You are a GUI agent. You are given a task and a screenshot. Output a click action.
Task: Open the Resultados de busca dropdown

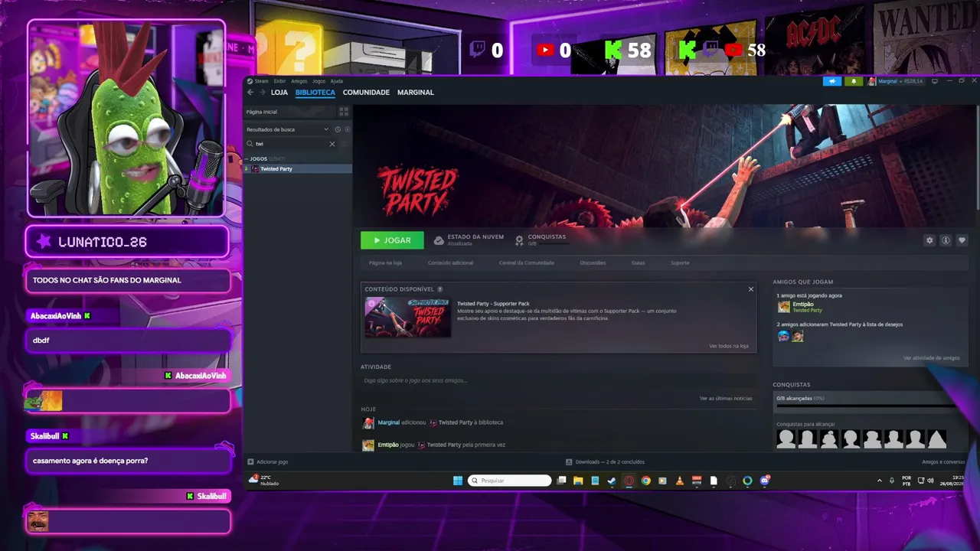pos(287,129)
